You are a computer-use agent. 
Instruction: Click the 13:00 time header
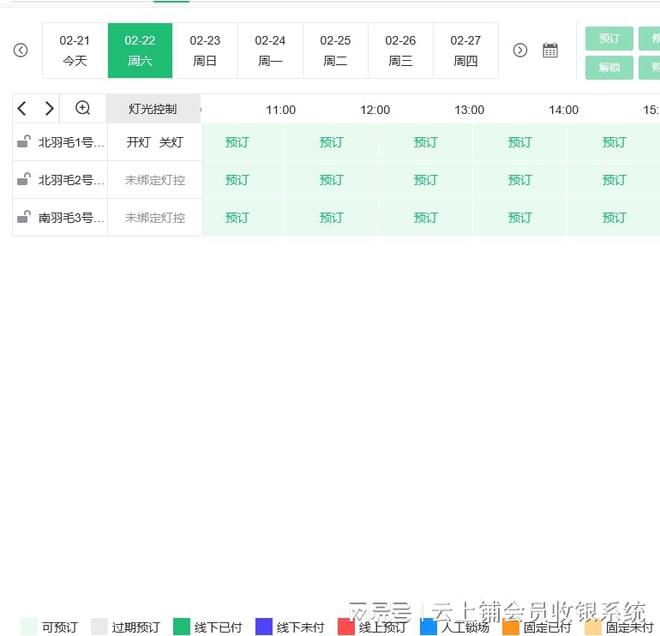click(x=469, y=110)
